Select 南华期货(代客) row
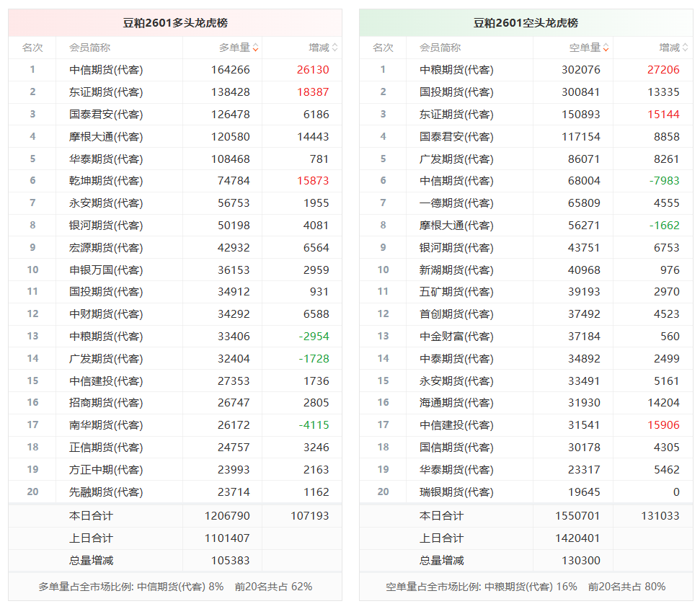Image resolution: width=700 pixels, height=609 pixels. point(175,425)
